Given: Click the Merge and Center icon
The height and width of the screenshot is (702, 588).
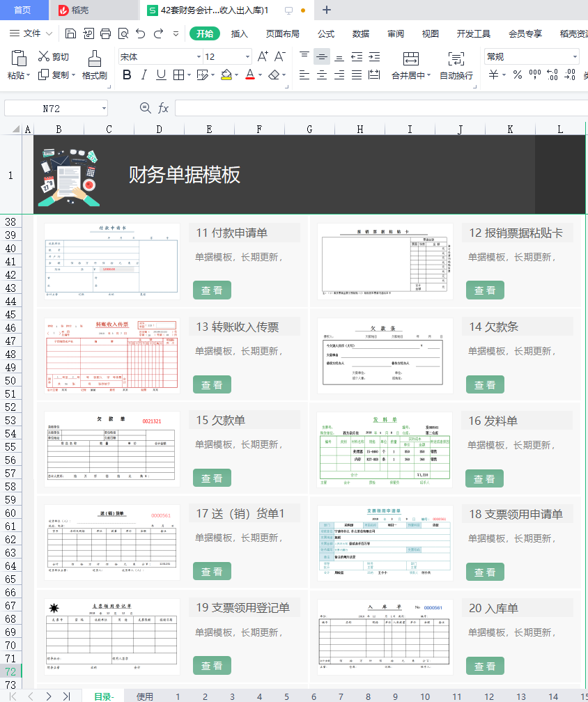Looking at the screenshot, I should pyautogui.click(x=411, y=58).
